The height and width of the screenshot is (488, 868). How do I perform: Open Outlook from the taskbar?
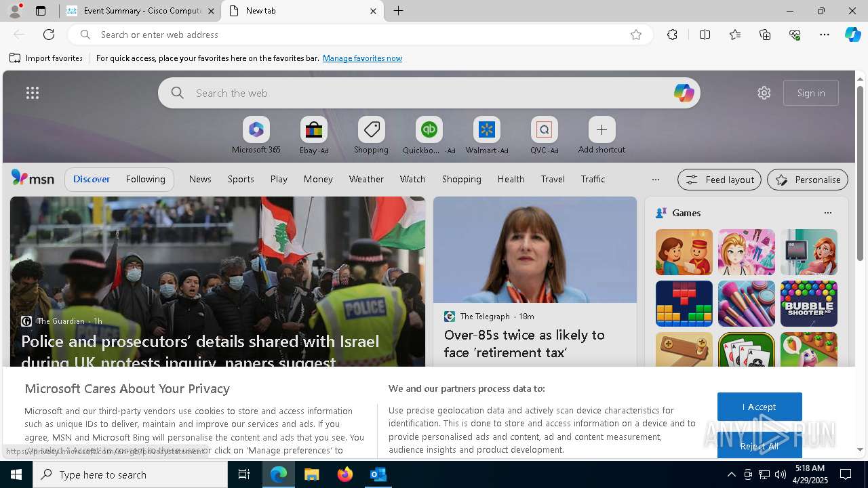coord(378,474)
